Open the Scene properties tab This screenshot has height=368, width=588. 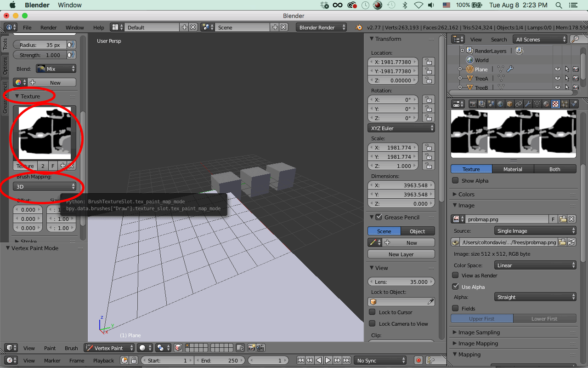[491, 104]
